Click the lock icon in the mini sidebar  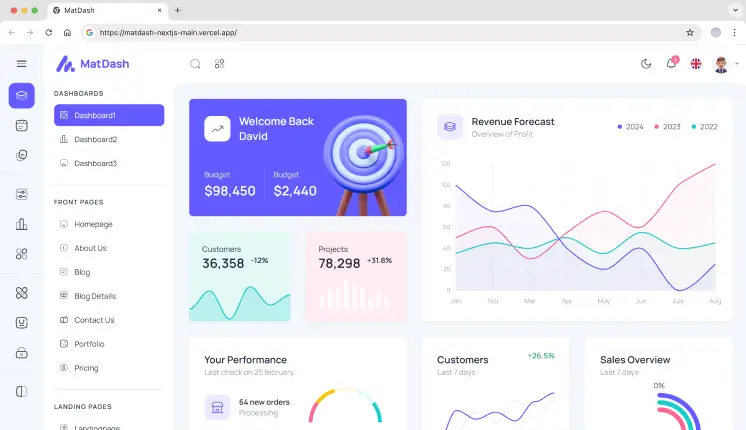(x=21, y=353)
